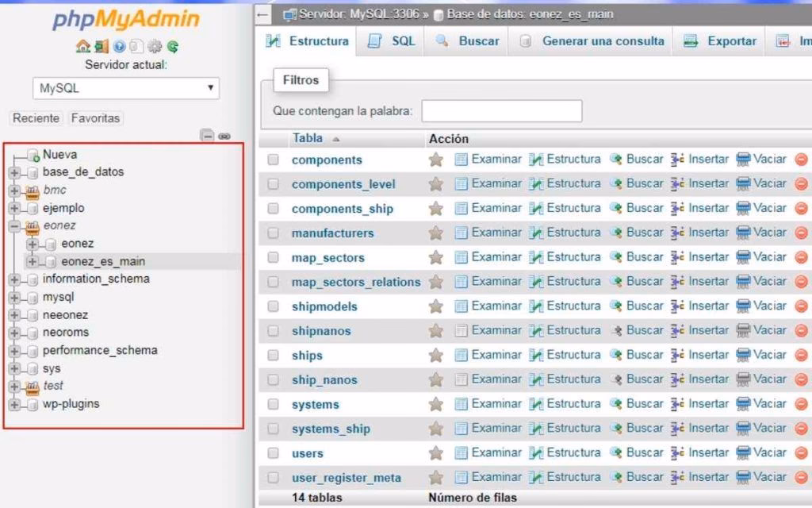Click the favorite star for users table
Screen dimensions: 812x508
436,453
